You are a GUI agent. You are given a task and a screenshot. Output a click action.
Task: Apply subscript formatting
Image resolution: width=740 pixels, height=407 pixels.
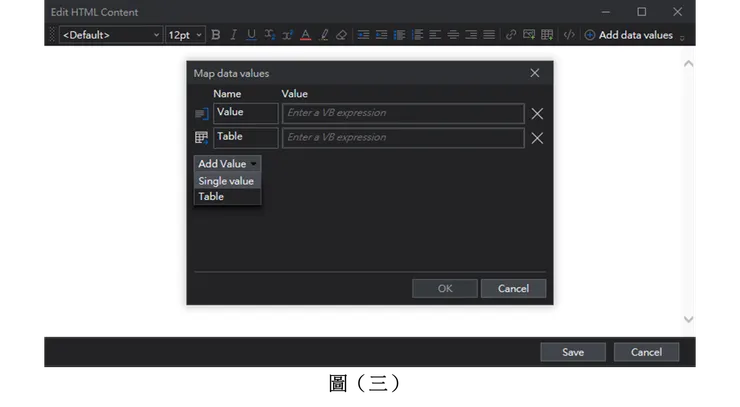point(269,35)
